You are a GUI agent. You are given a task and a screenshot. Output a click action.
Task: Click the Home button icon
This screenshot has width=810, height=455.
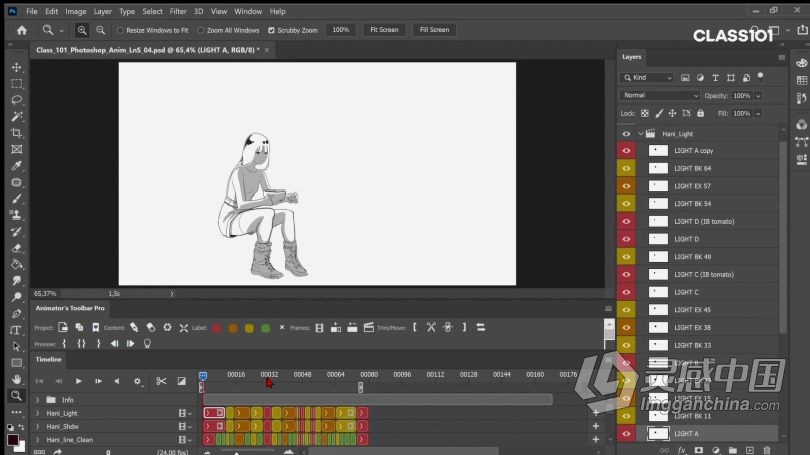pyautogui.click(x=22, y=30)
